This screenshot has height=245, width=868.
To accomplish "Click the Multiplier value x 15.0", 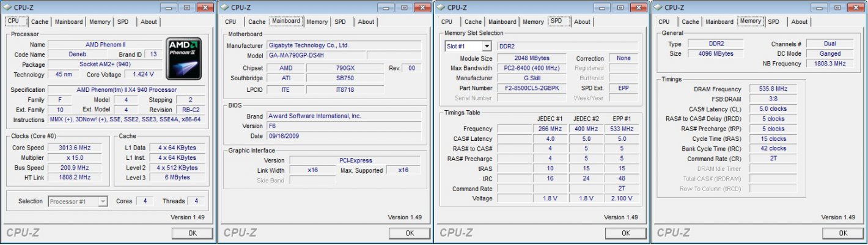I will (x=76, y=157).
